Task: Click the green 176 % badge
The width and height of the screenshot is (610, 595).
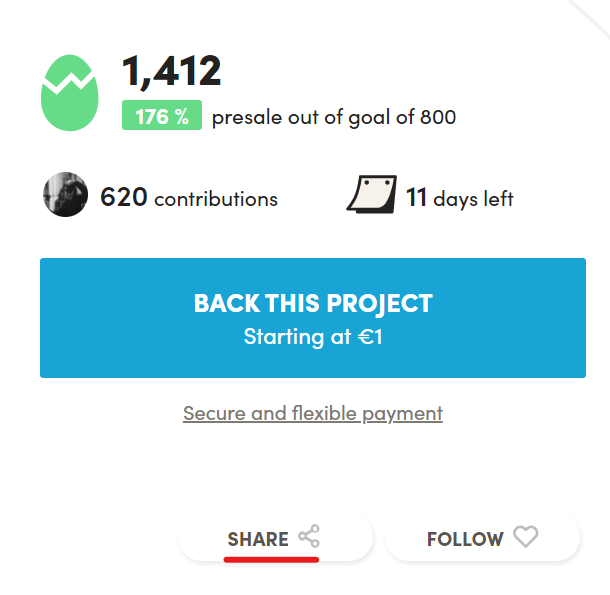Action: (x=162, y=115)
